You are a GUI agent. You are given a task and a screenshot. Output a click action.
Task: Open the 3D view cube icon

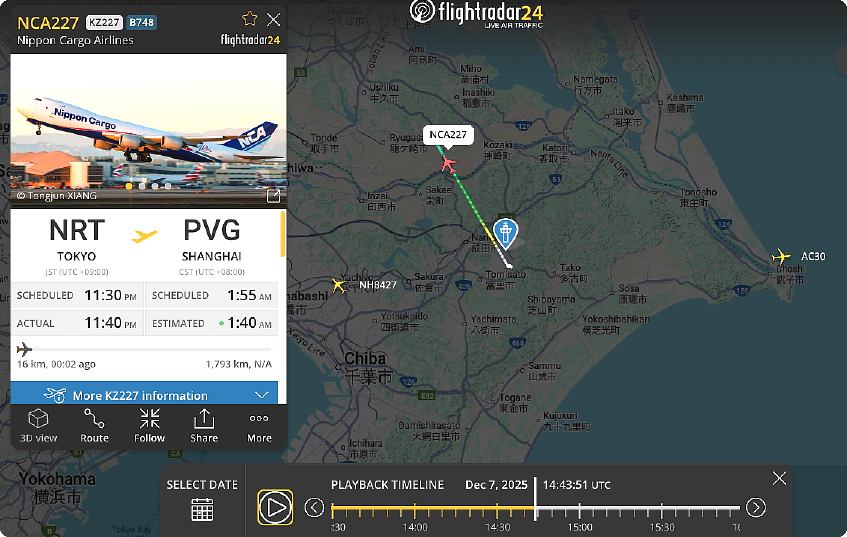38,419
